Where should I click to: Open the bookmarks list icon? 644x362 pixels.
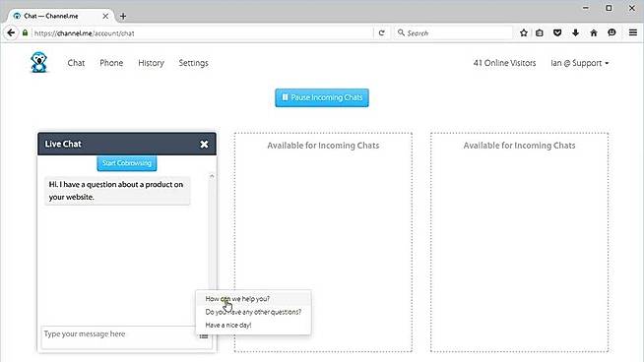point(540,32)
